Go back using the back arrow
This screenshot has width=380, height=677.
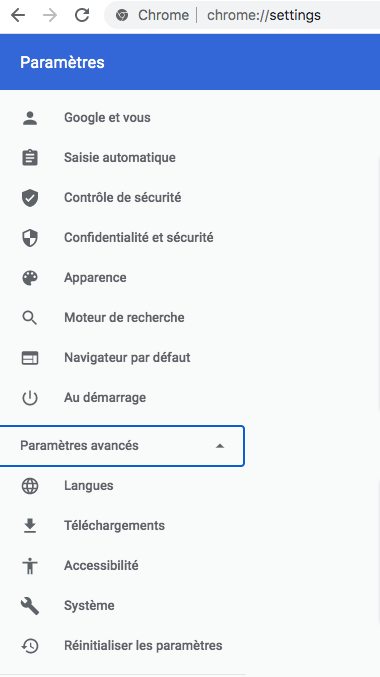[18, 16]
